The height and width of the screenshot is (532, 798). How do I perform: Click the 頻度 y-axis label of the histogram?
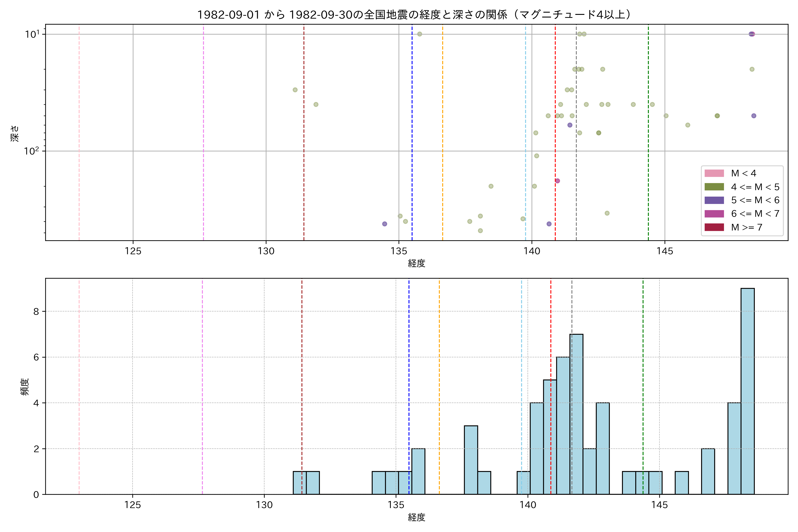24,387
